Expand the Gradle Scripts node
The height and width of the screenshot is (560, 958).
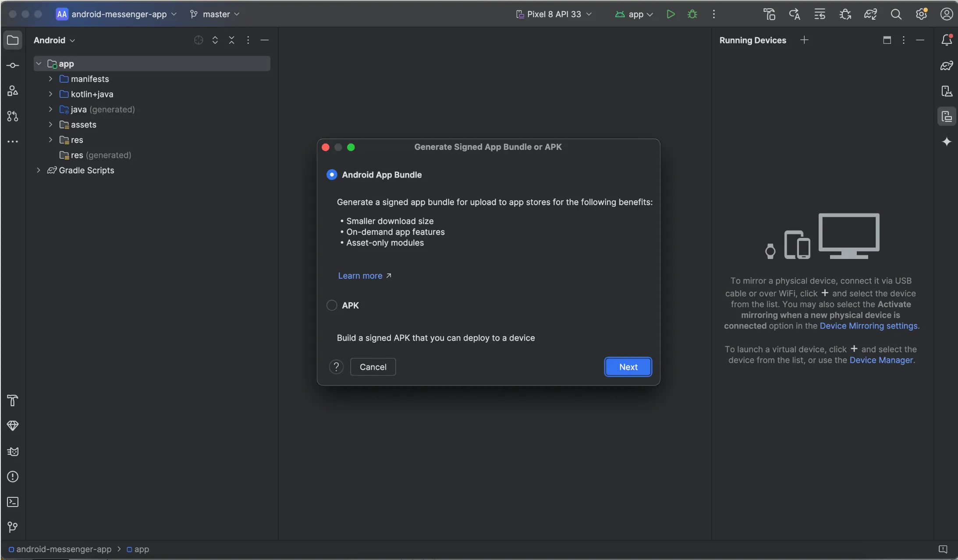(39, 170)
